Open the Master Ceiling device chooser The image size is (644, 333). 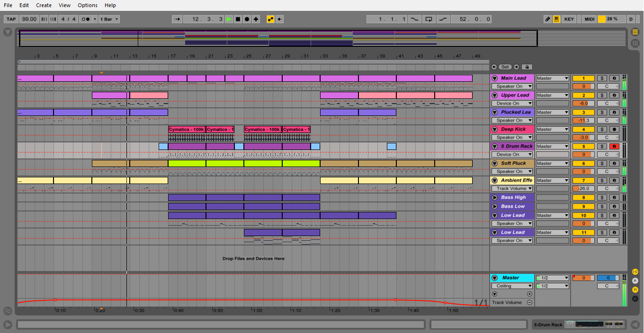coord(512,286)
